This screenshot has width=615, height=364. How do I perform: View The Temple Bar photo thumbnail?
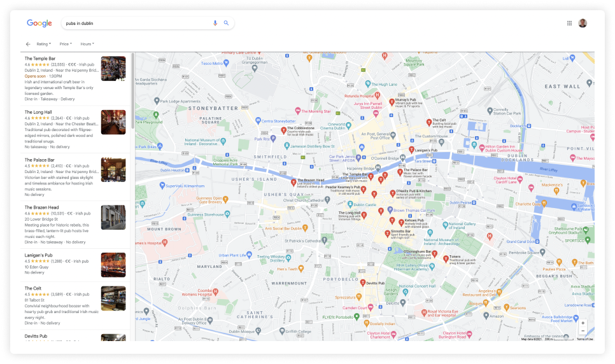(113, 69)
